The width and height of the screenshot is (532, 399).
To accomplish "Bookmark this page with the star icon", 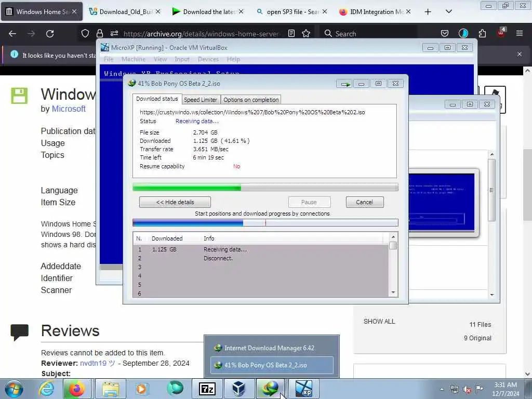I will pos(306,33).
